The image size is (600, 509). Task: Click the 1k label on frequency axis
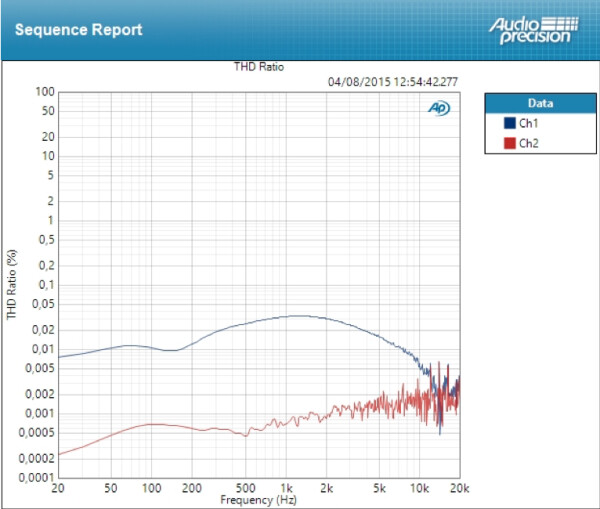point(286,488)
